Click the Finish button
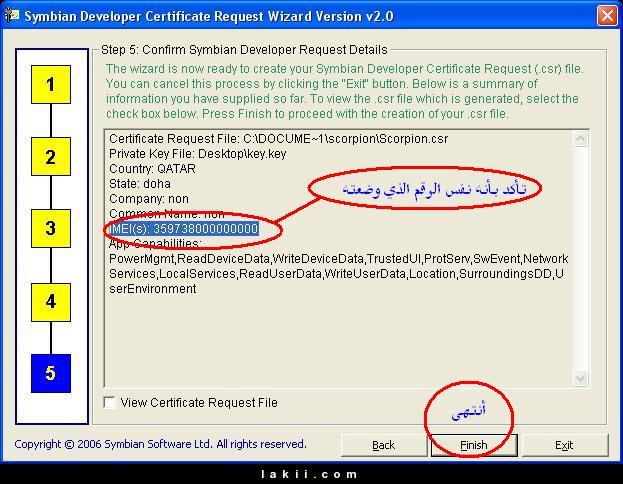 (x=474, y=445)
